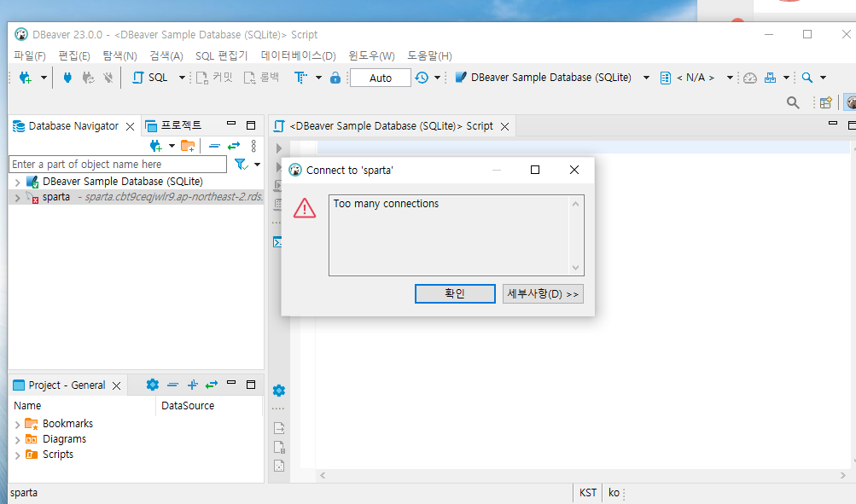This screenshot has height=504, width=856.
Task: Open the 탐색(N) menu
Action: (x=119, y=55)
